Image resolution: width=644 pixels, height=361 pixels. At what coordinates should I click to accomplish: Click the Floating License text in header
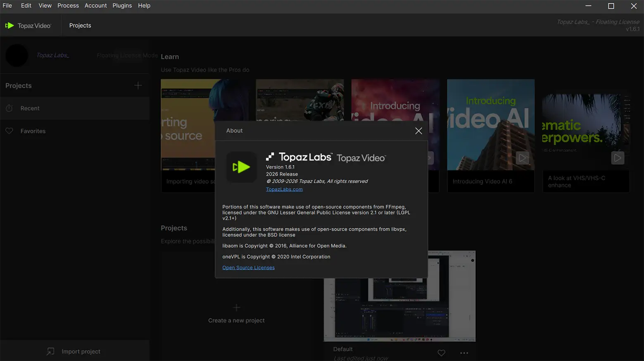(598, 22)
